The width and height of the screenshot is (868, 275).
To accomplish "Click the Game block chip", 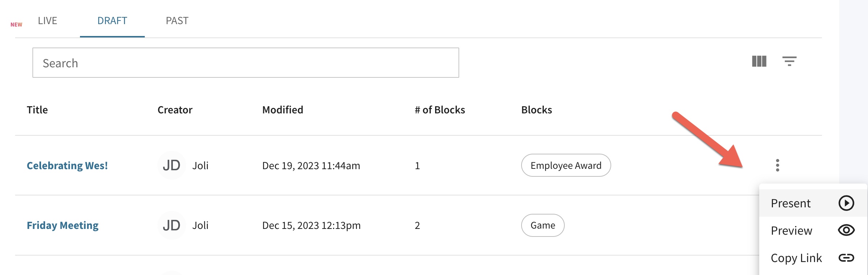I will click(543, 225).
